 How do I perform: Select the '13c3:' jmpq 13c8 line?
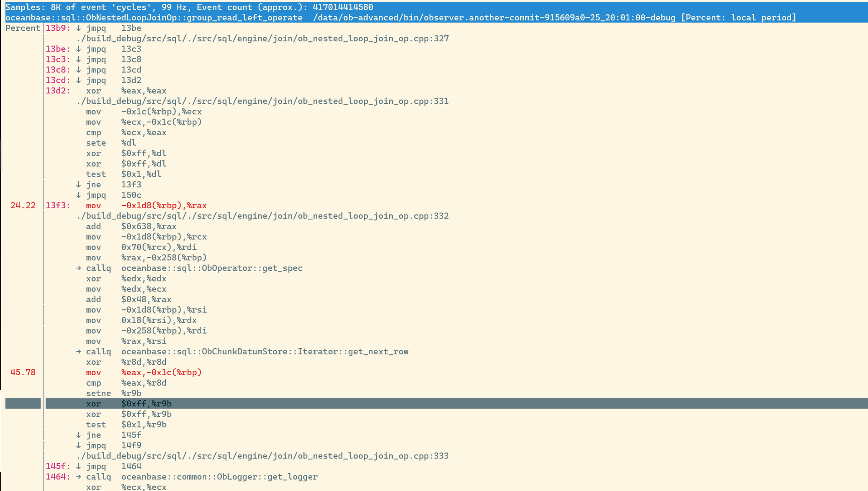(x=93, y=59)
